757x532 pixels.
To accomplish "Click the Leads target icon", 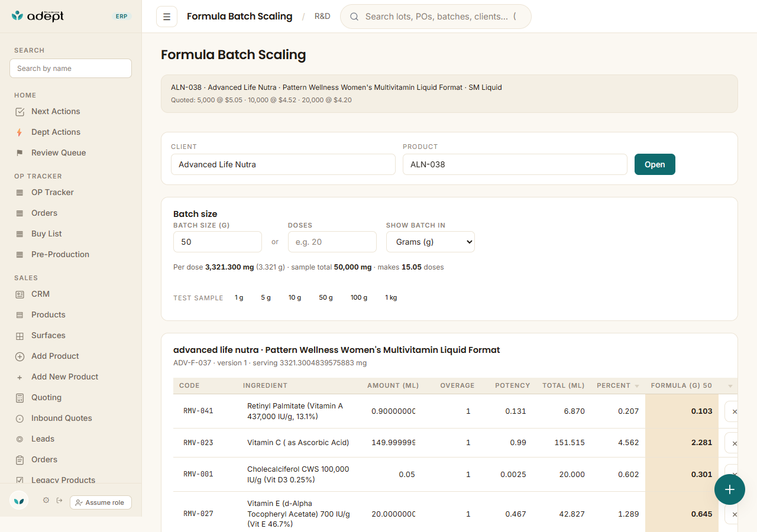I will point(20,439).
